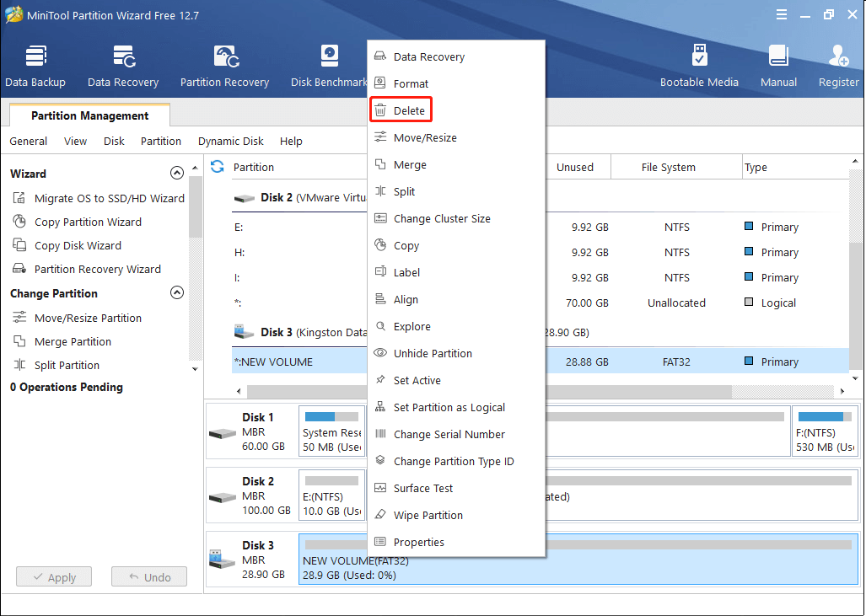Open the Partition menu
Image resolution: width=866 pixels, height=616 pixels.
coord(161,142)
